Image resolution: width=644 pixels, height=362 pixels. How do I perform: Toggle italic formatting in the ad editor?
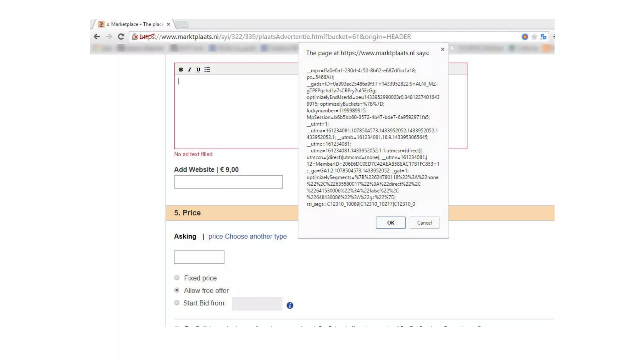pos(189,69)
